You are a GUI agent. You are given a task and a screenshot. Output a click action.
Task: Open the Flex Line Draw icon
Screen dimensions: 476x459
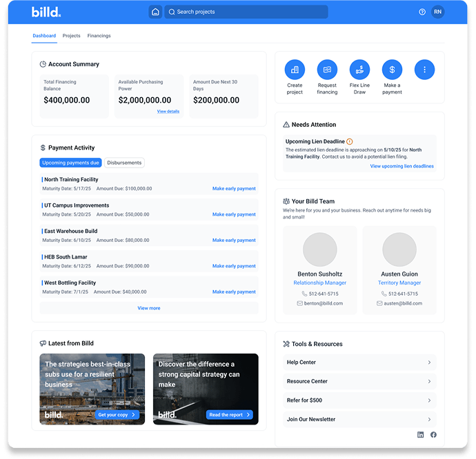coord(359,70)
